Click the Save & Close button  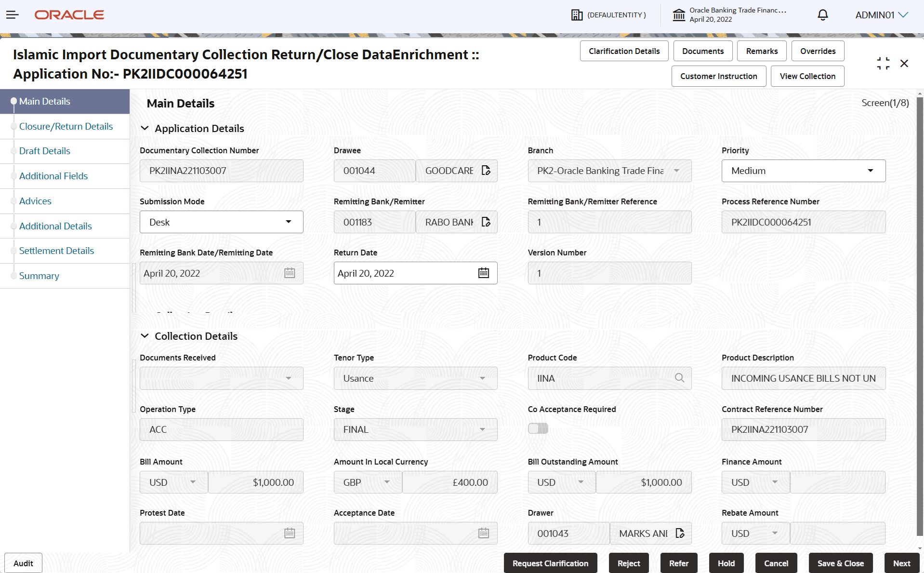click(x=840, y=563)
